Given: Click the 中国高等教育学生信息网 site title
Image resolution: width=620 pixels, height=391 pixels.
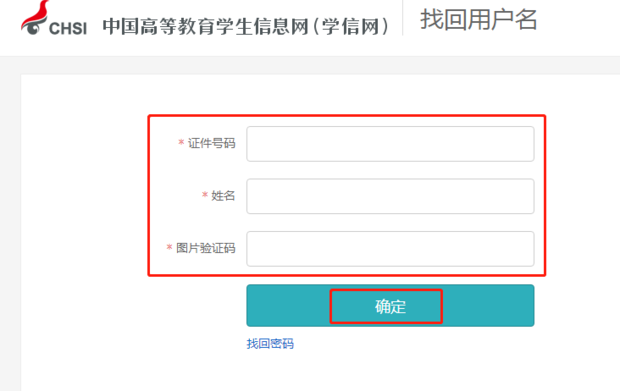Looking at the screenshot, I should coord(205,27).
